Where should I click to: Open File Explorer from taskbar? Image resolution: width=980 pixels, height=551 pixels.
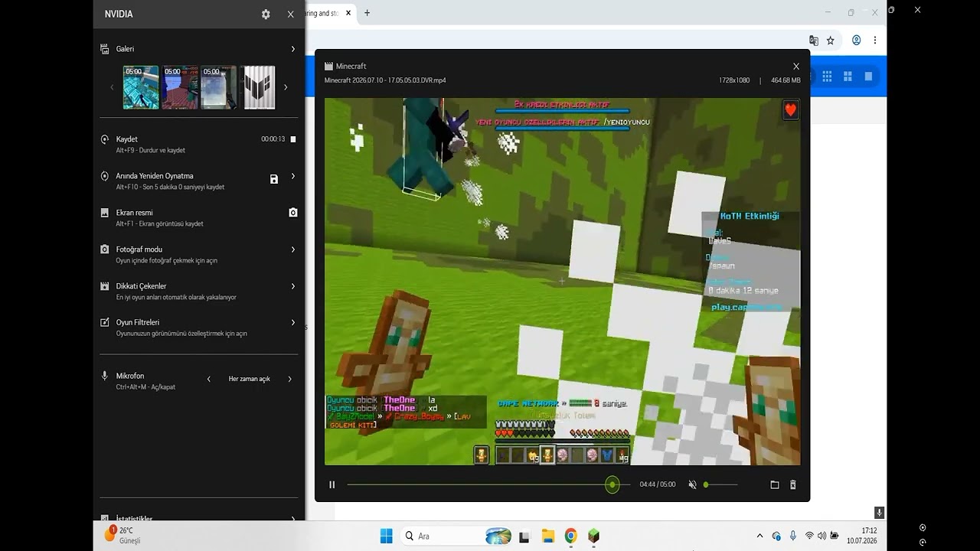(547, 536)
